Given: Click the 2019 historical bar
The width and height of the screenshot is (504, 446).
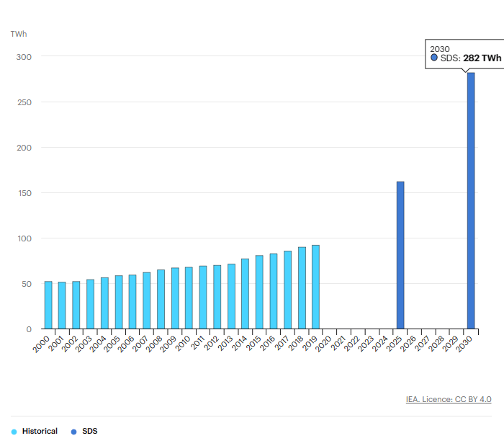Looking at the screenshot, I should coord(315,287).
